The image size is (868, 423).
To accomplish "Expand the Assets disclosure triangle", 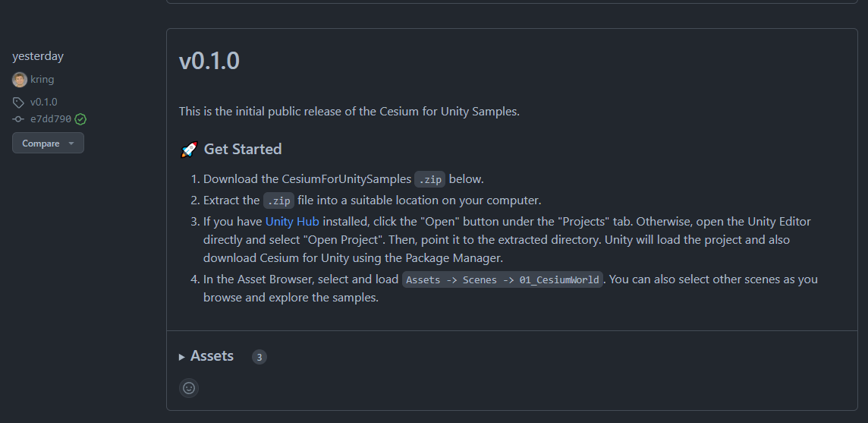I will coord(181,357).
